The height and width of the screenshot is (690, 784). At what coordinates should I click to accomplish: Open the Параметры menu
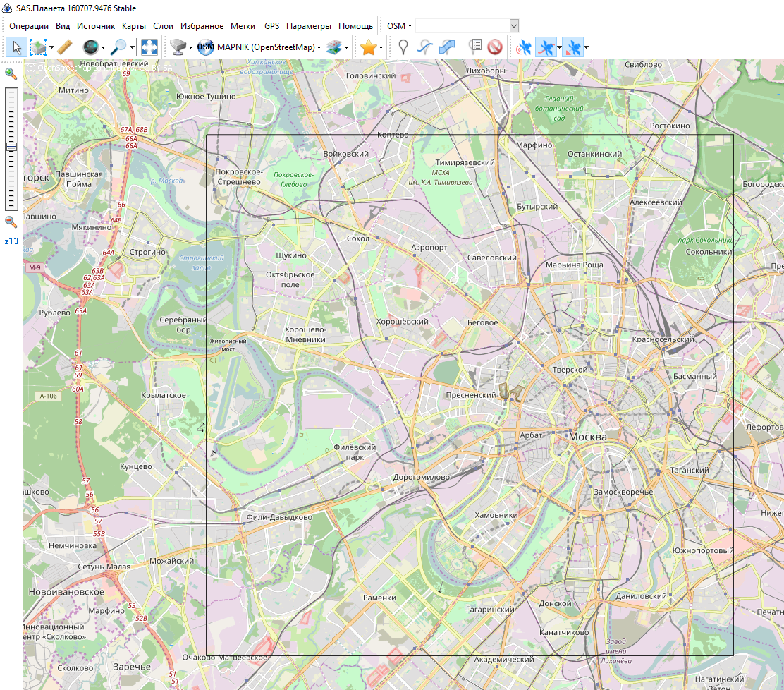[x=308, y=26]
